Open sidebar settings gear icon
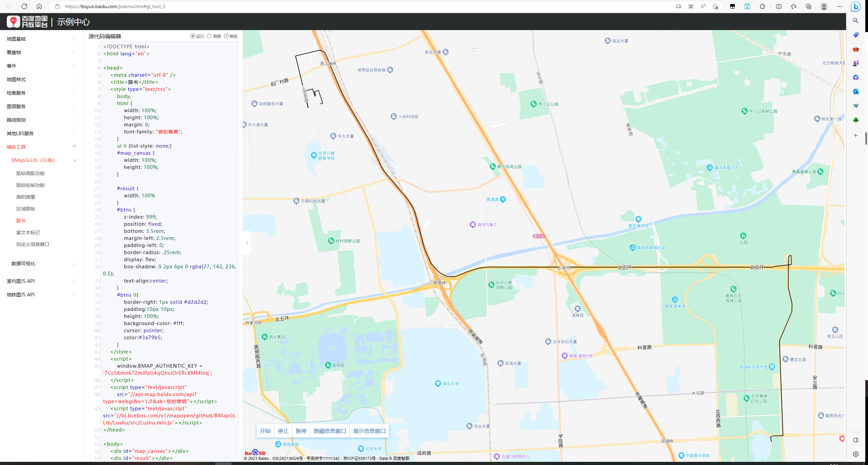The width and height of the screenshot is (868, 465). 855,454
